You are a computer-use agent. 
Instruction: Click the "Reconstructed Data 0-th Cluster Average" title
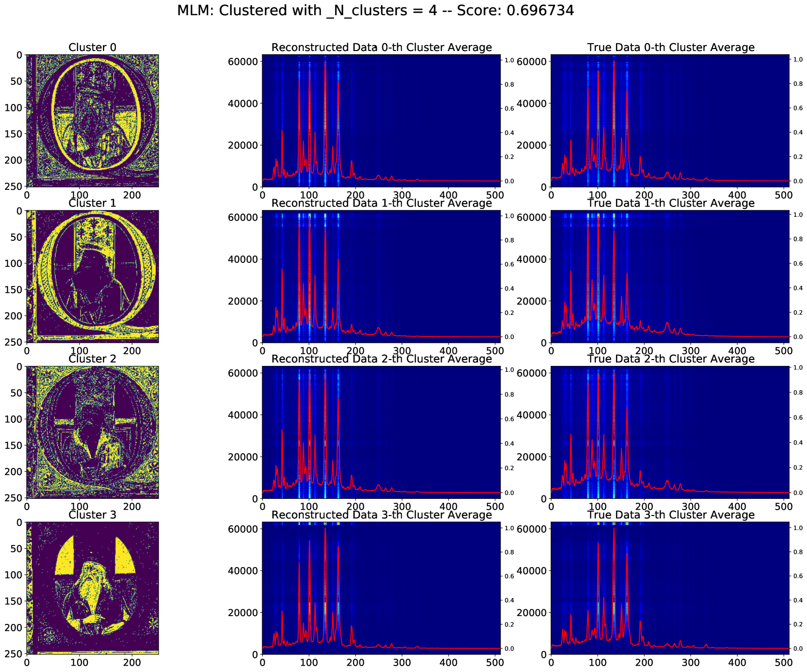(x=381, y=47)
